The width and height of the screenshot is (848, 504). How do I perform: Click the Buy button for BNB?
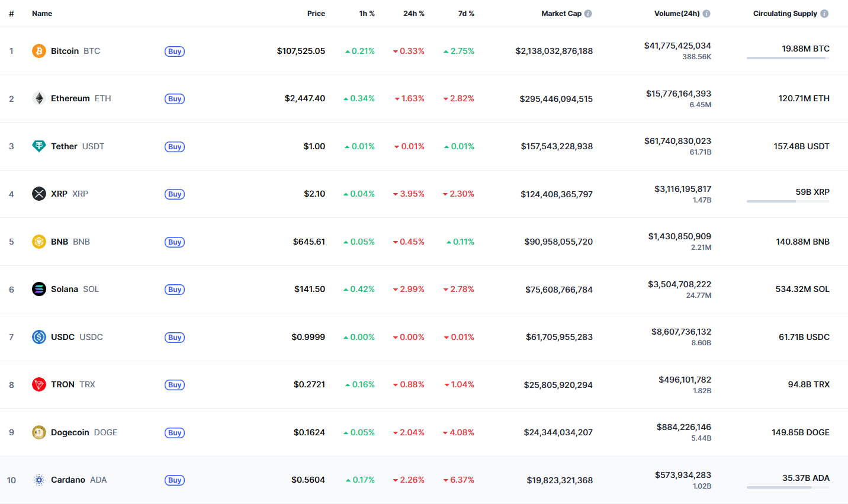(175, 242)
